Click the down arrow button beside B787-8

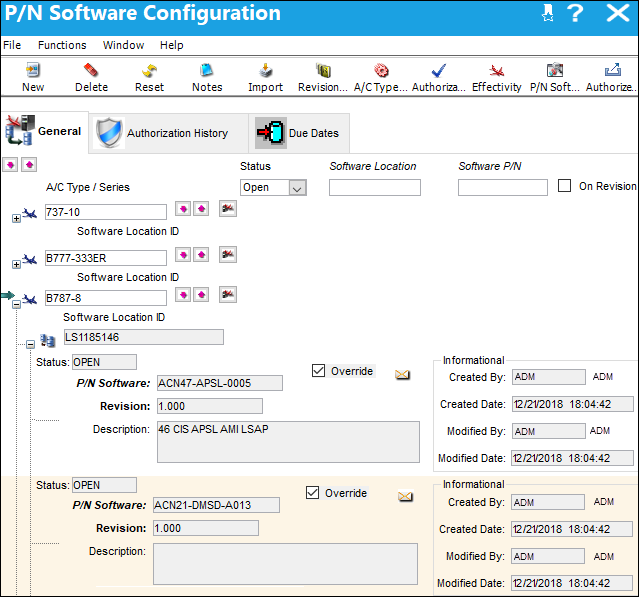tap(183, 295)
